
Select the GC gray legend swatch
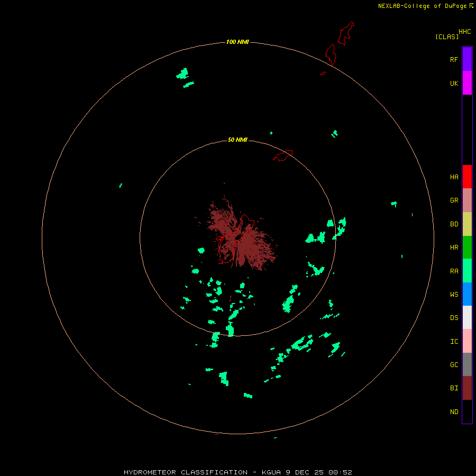click(467, 364)
